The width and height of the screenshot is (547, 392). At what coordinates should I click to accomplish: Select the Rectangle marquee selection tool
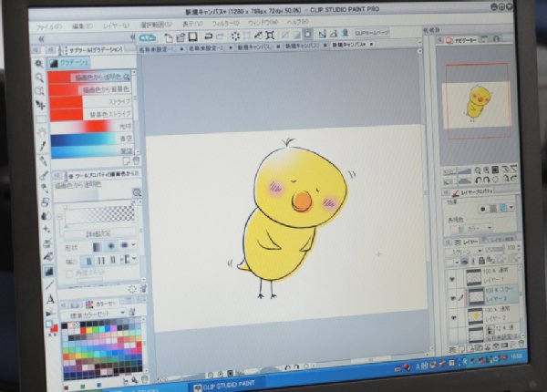41,119
